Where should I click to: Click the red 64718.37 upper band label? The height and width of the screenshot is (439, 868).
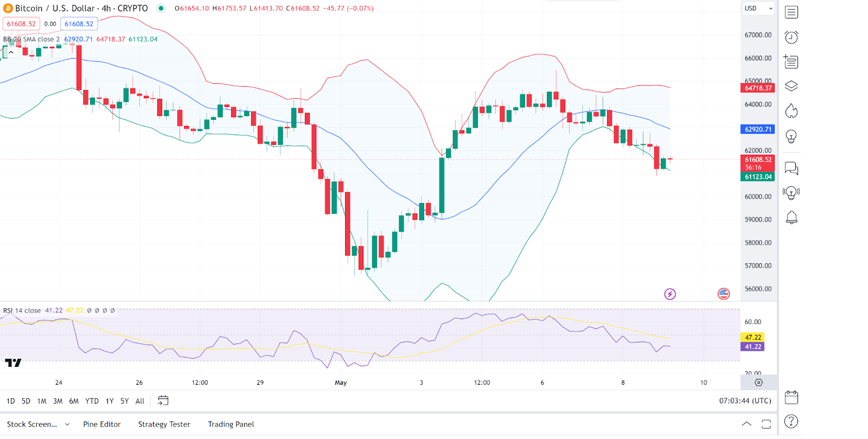[758, 88]
